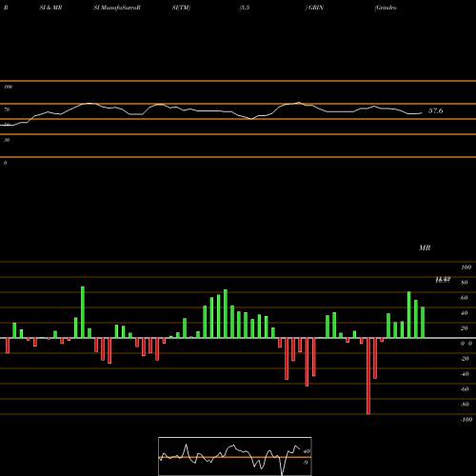Click the '(5,5' parameter text
The height and width of the screenshot is (476, 476).
point(245,8)
